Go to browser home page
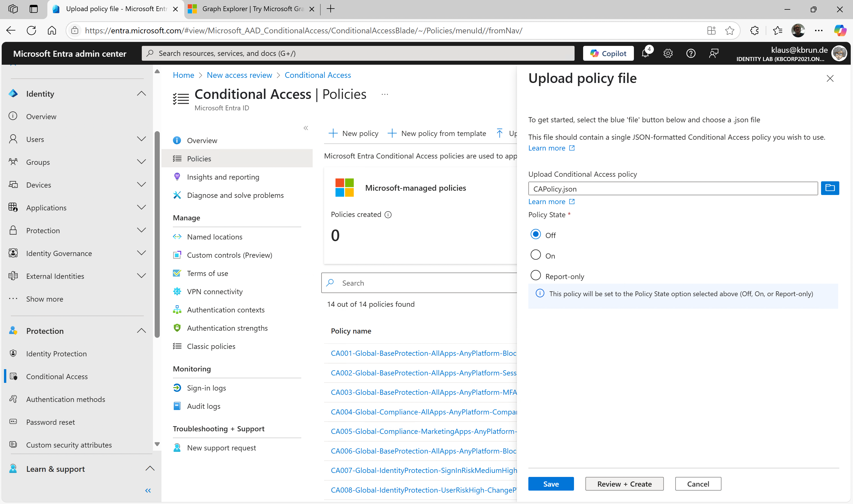 click(x=52, y=31)
